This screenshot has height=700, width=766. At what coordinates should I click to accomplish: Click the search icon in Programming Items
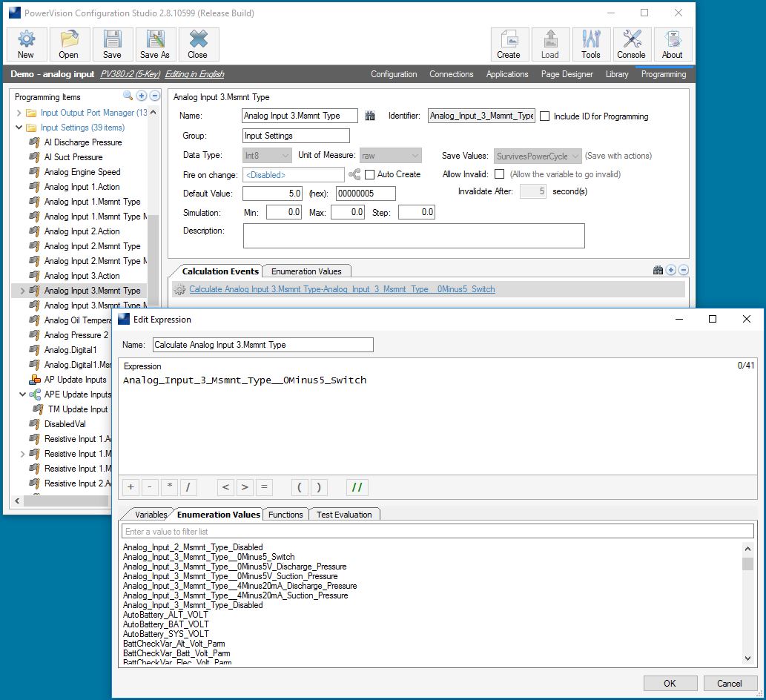point(128,96)
